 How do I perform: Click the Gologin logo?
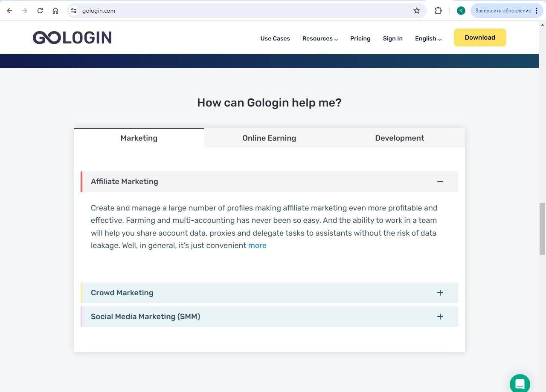click(72, 37)
